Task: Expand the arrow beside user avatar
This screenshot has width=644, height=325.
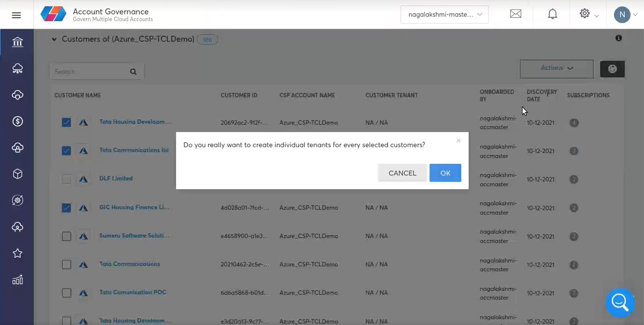Action: pyautogui.click(x=636, y=15)
